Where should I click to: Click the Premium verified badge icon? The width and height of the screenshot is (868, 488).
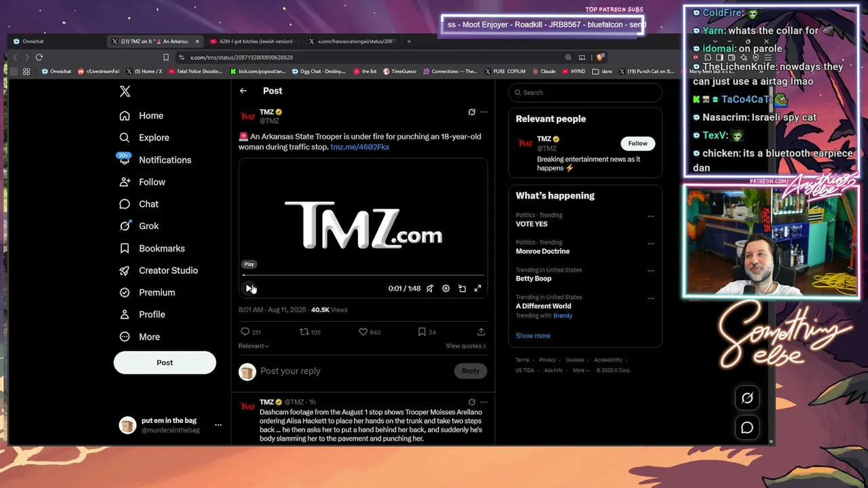point(125,293)
